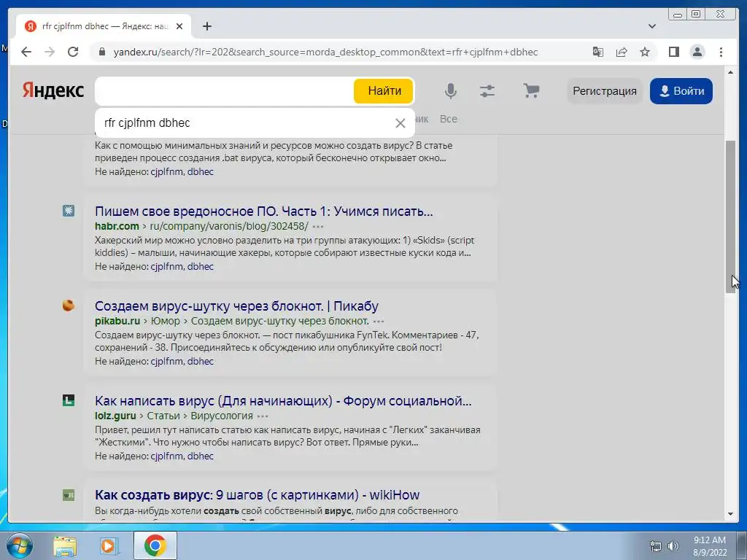The image size is (747, 560).
Task: Open Windows Explorer from taskbar
Action: [x=65, y=545]
